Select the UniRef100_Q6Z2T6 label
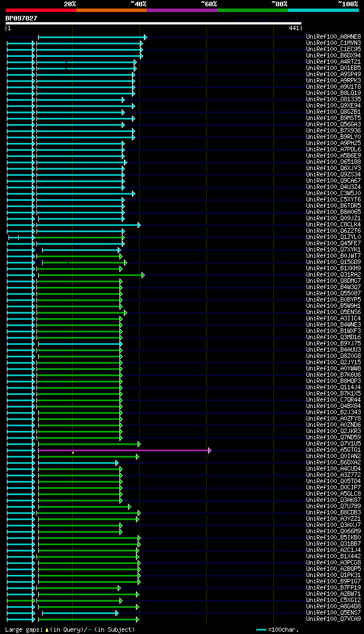364x634 pixels. pos(334,231)
